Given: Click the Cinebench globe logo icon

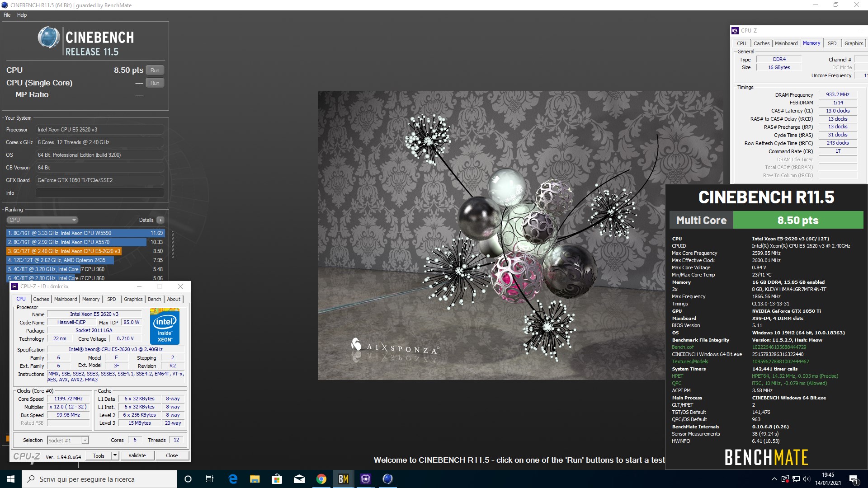Looking at the screenshot, I should click(49, 38).
